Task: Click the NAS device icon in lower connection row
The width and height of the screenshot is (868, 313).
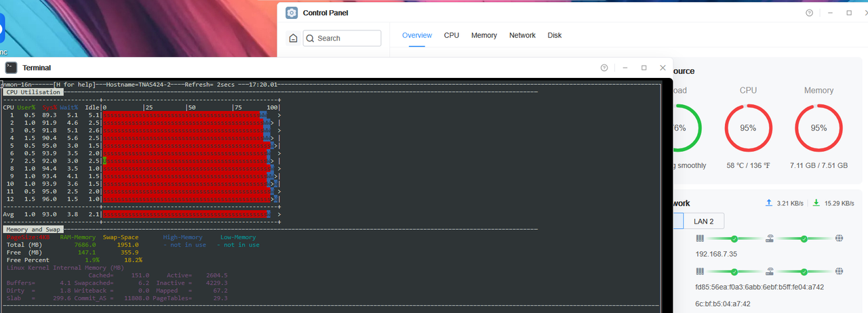Action: coord(700,271)
